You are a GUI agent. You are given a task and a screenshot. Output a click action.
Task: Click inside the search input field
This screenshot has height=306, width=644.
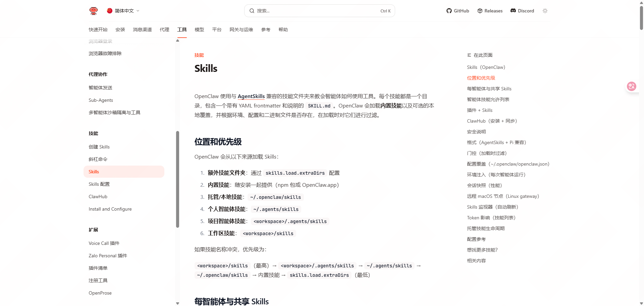319,10
